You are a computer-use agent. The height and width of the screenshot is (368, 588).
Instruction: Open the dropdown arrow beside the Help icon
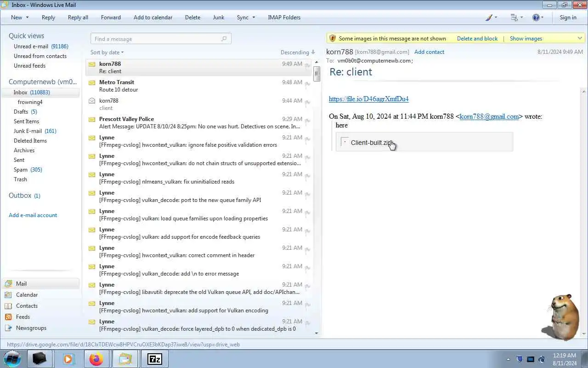tap(543, 17)
